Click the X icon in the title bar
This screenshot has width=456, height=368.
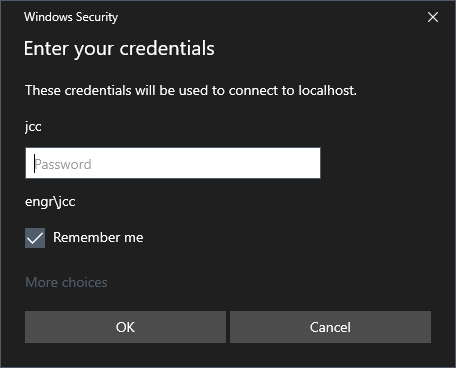pyautogui.click(x=433, y=17)
